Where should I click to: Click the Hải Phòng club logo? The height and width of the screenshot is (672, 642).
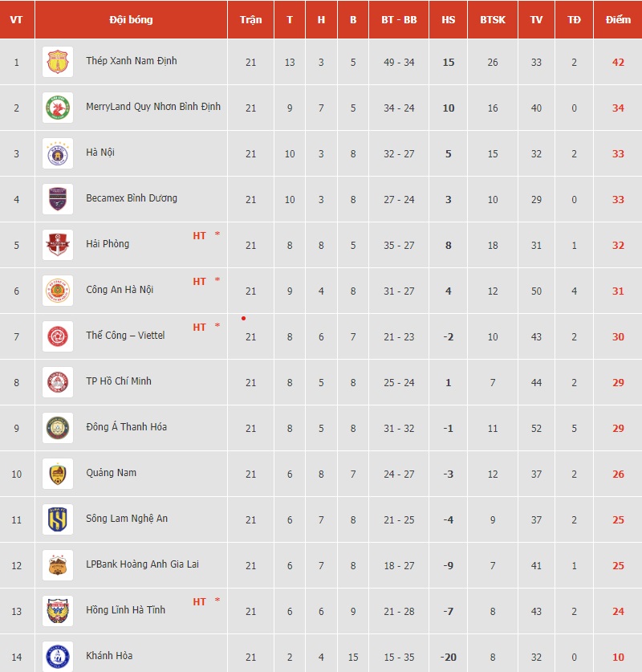point(58,245)
